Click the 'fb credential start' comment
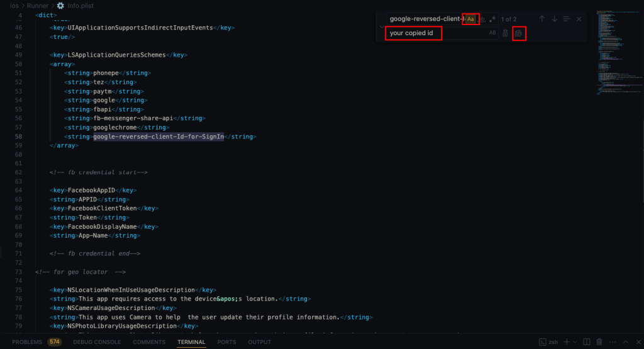This screenshot has width=644, height=349. 99,172
